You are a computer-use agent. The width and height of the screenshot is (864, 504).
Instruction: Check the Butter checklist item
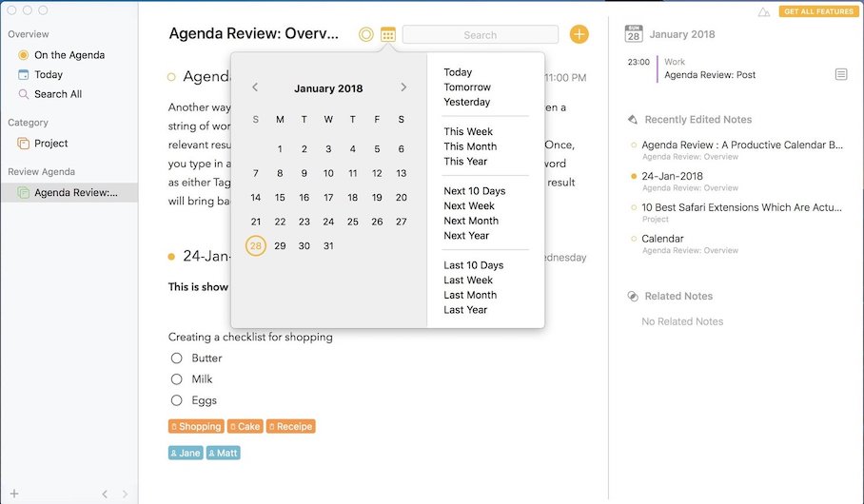tap(176, 359)
